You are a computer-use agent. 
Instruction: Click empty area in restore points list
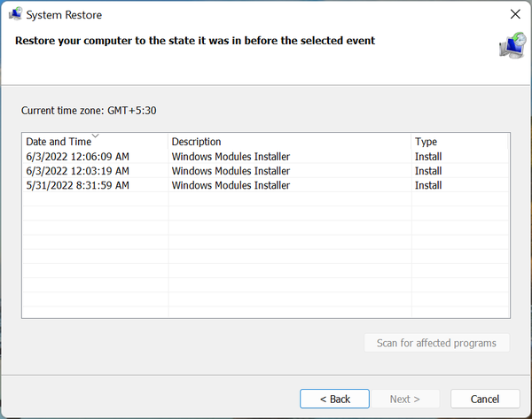(266, 257)
